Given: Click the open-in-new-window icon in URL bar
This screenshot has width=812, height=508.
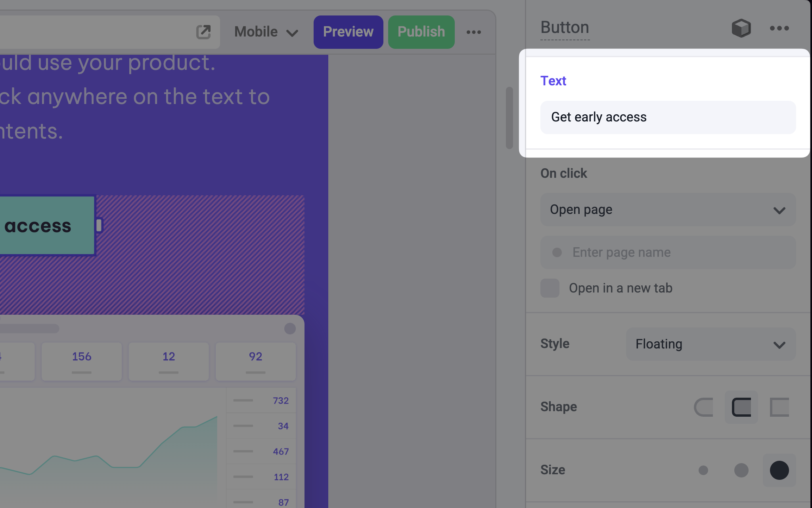Looking at the screenshot, I should [203, 32].
